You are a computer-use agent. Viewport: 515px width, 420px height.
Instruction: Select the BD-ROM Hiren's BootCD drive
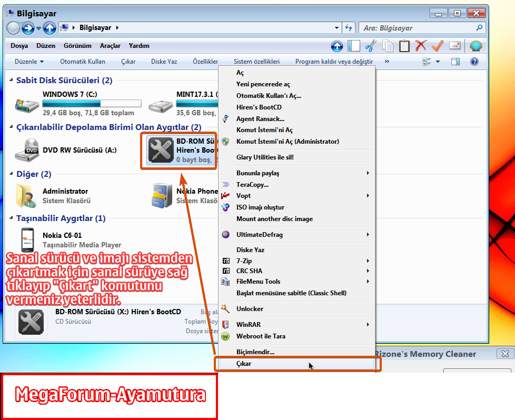click(x=182, y=150)
